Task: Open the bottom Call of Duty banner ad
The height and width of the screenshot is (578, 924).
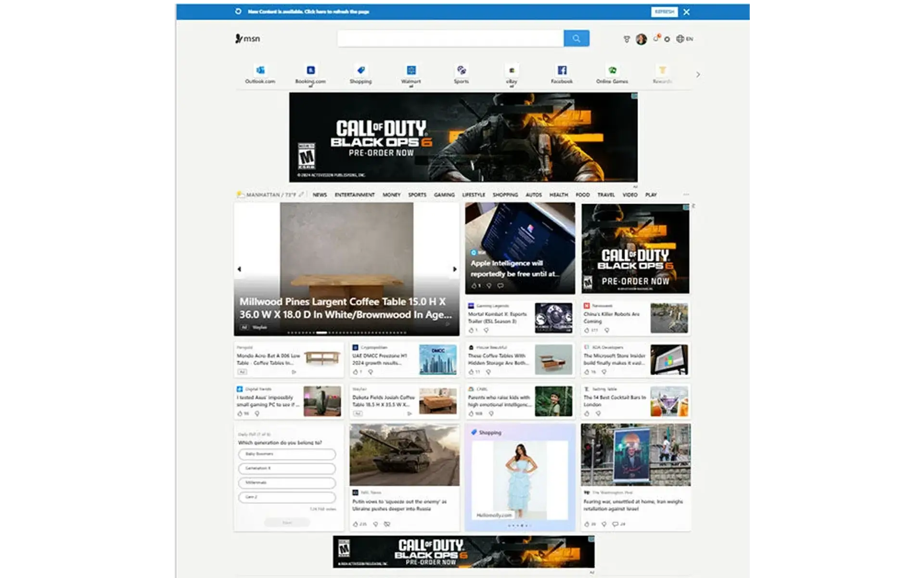Action: pos(463,552)
